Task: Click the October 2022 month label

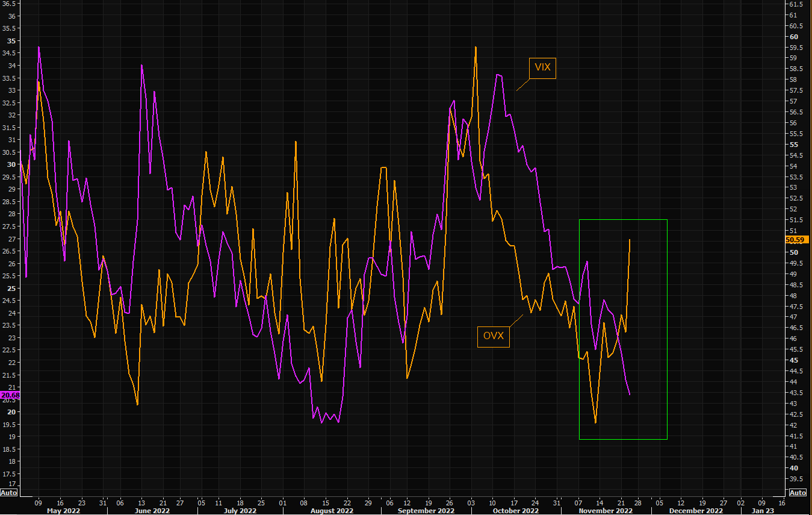Action: 516,510
